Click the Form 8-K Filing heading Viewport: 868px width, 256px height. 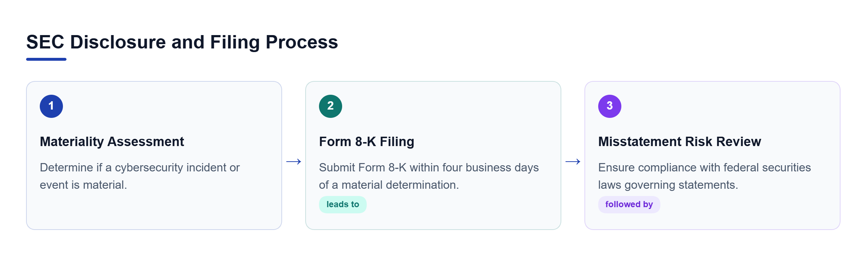coord(367,142)
